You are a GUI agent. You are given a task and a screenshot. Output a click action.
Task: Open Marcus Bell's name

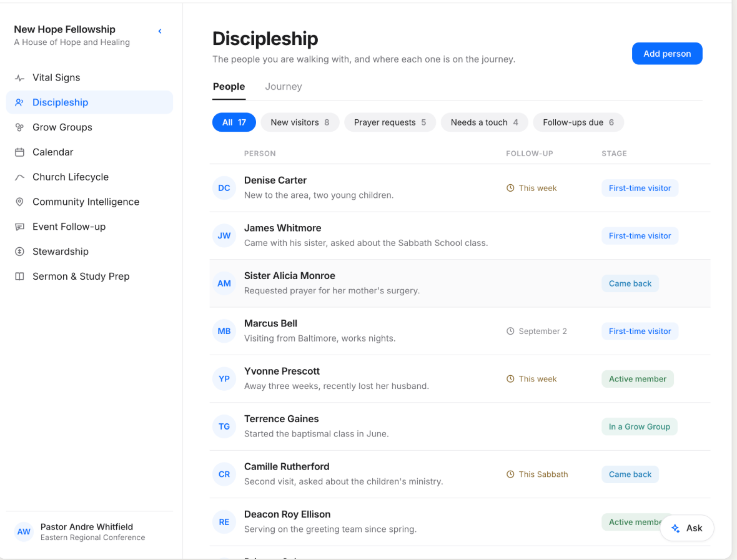[270, 323]
